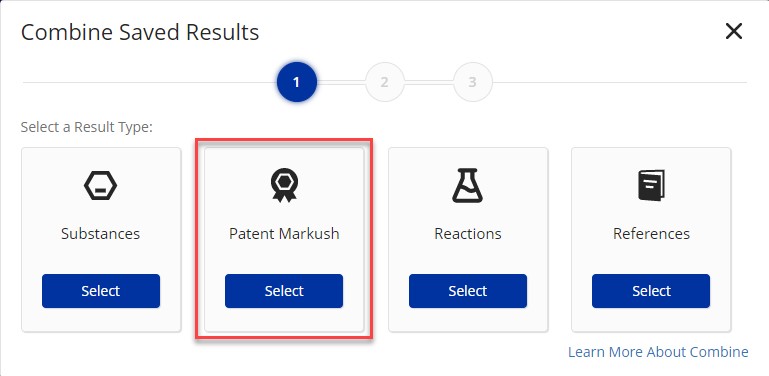The image size is (769, 376).
Task: Click step 1 in the progress indicator
Action: [x=296, y=82]
